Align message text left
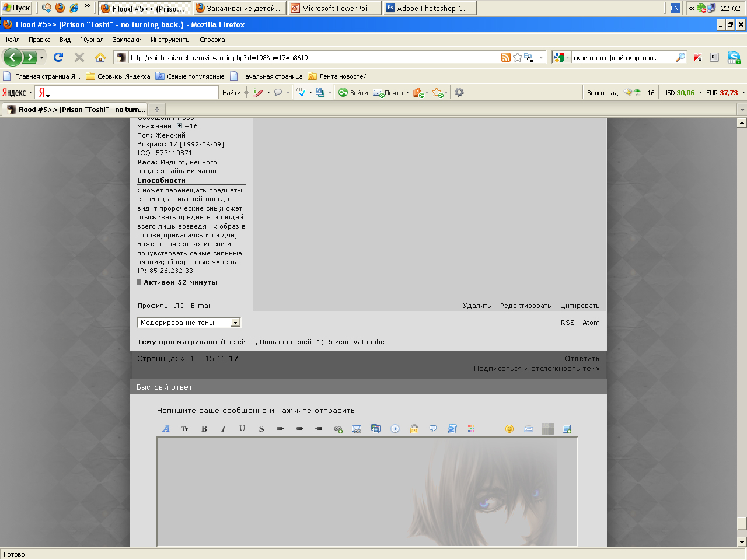The height and width of the screenshot is (560, 747). (x=281, y=429)
